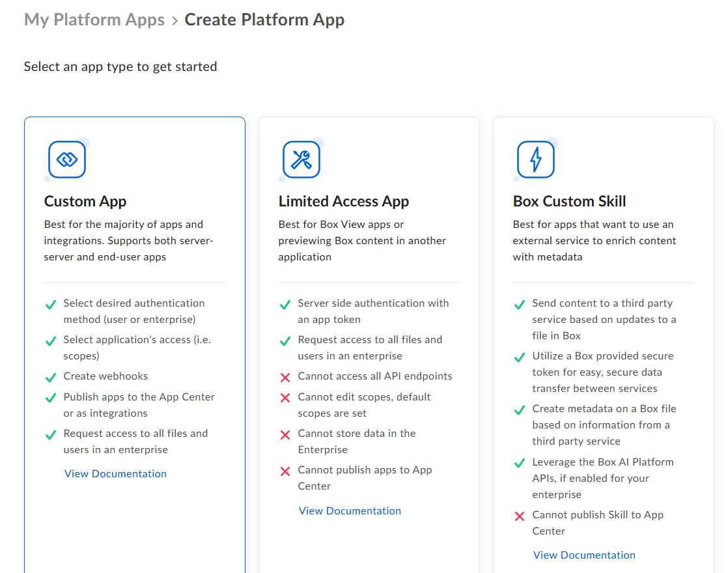The width and height of the screenshot is (728, 573).
Task: Click 'Cannot store data in the Enterprise' text
Action: pyautogui.click(x=357, y=441)
